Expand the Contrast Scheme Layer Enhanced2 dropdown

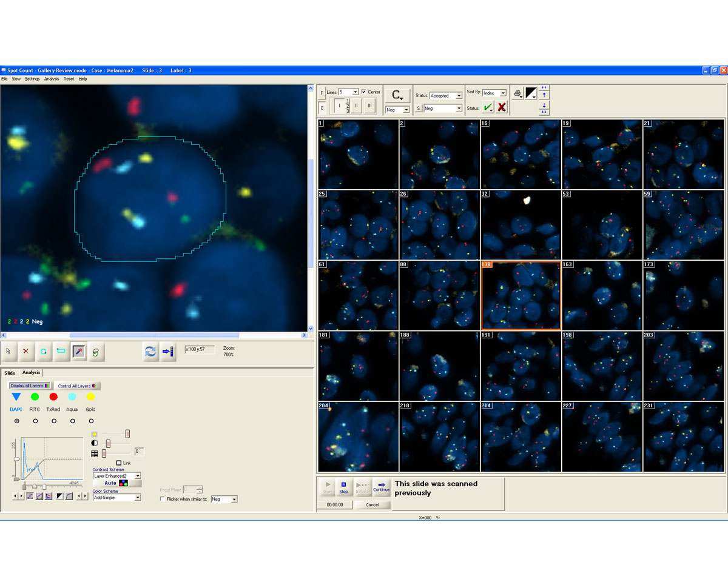point(117,476)
